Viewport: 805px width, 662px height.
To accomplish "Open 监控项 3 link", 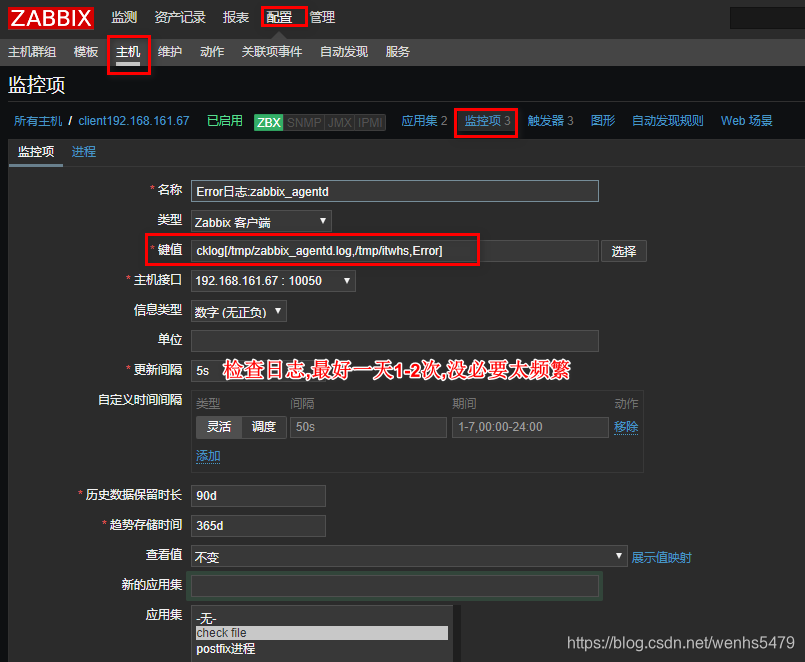I will point(487,121).
